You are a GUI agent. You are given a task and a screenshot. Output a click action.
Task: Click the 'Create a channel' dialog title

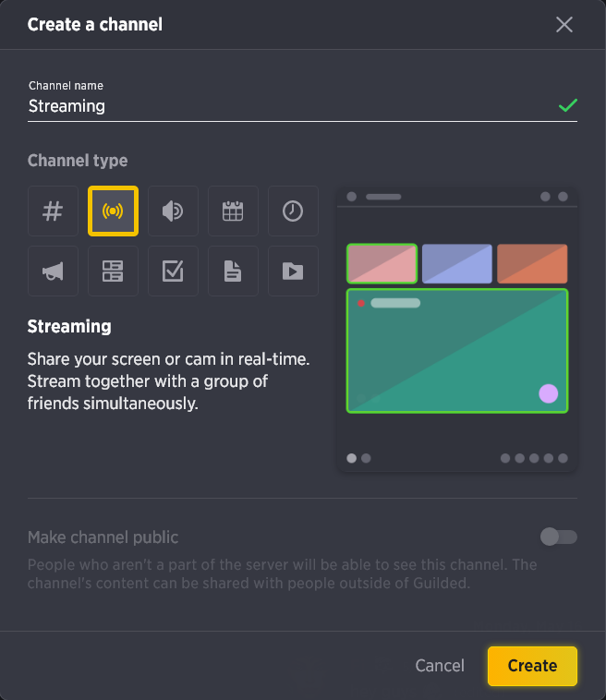click(95, 25)
